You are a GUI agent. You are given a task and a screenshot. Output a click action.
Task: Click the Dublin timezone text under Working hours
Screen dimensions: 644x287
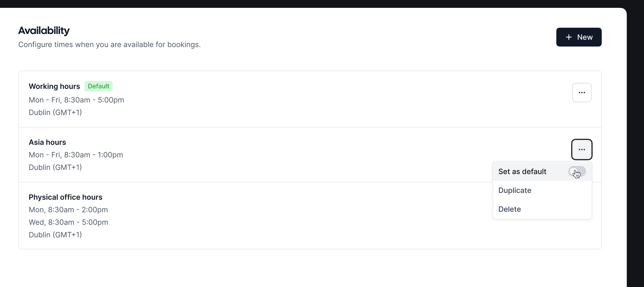[55, 112]
